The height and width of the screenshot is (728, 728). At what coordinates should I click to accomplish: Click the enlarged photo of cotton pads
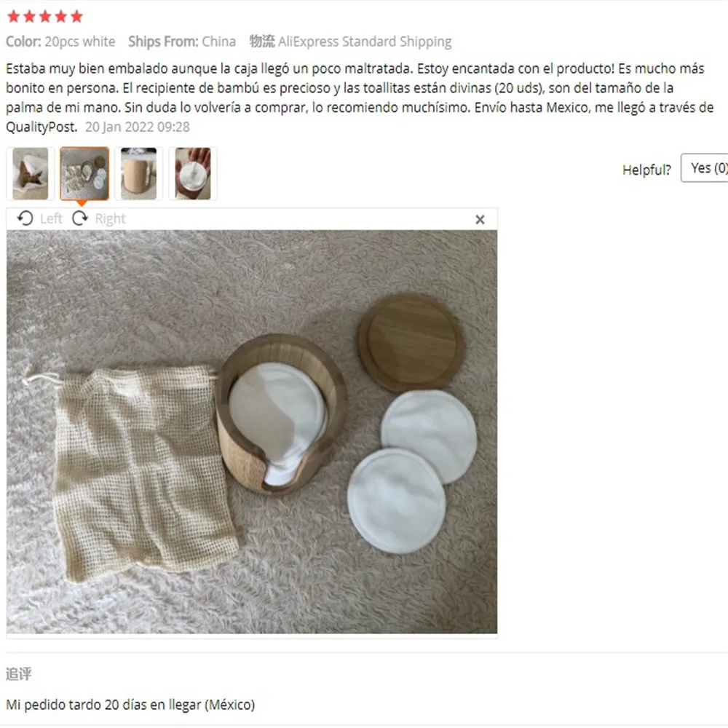point(252,432)
